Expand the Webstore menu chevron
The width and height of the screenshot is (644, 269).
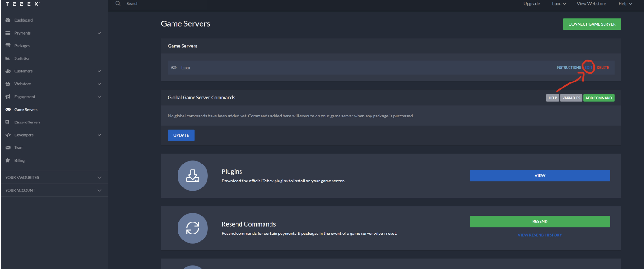coord(99,84)
